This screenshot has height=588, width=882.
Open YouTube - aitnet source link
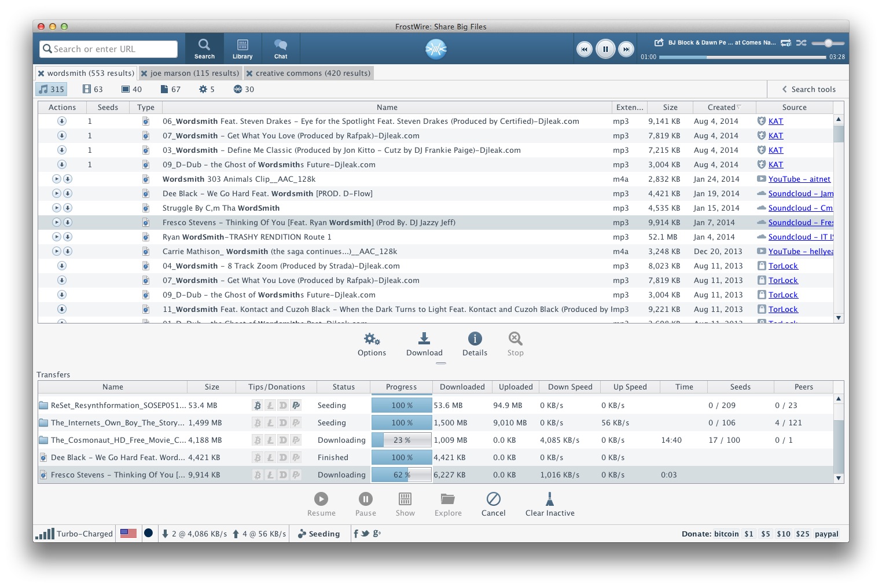click(x=799, y=179)
